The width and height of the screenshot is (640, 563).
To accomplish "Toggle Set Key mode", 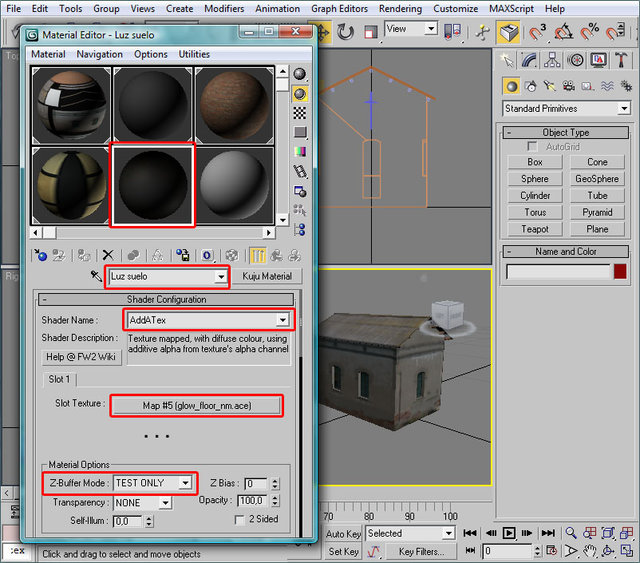I will click(343, 551).
